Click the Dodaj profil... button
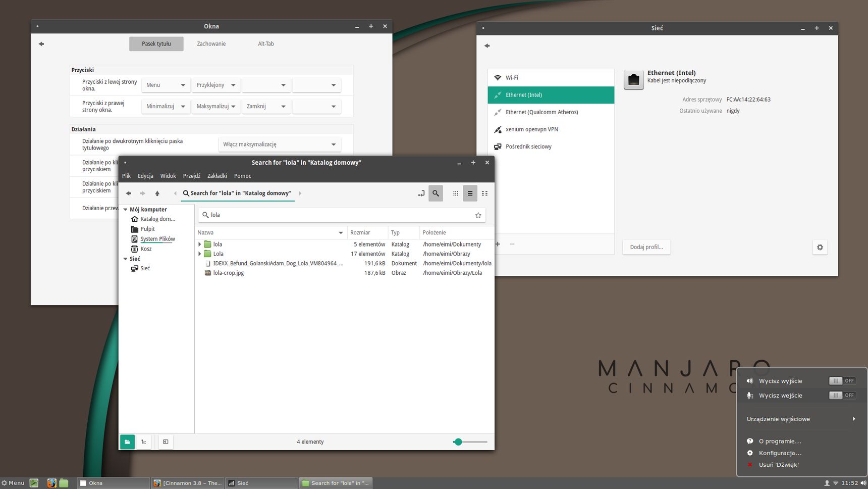The image size is (868, 489). click(x=646, y=248)
